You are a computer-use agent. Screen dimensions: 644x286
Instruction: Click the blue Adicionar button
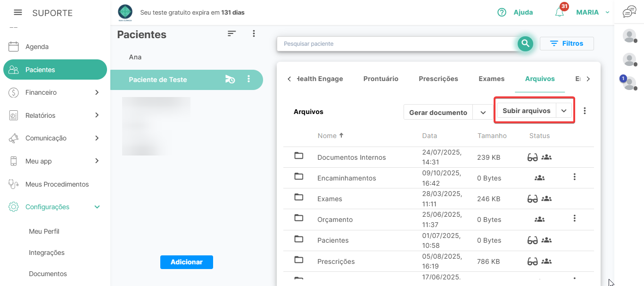(x=187, y=262)
